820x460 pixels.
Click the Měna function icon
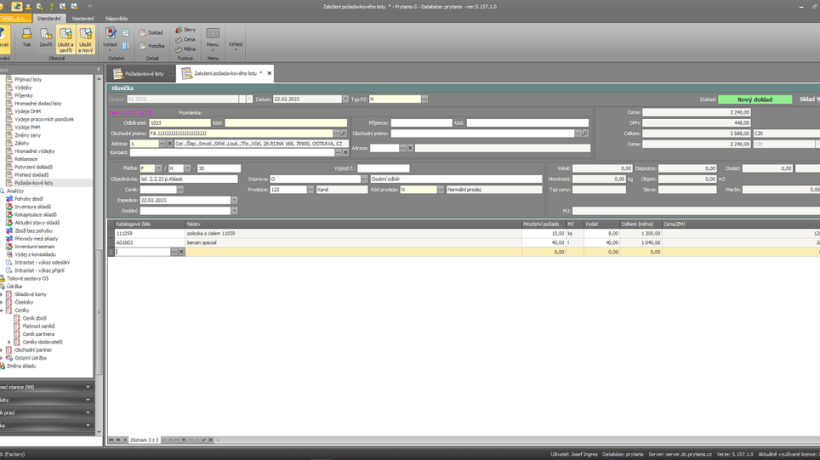185,48
